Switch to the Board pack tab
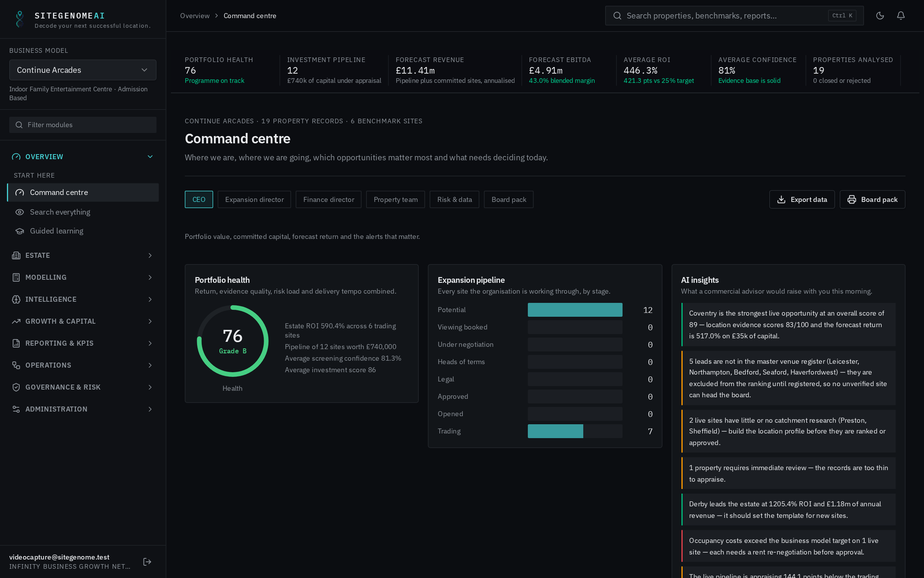The image size is (924, 578). [509, 200]
